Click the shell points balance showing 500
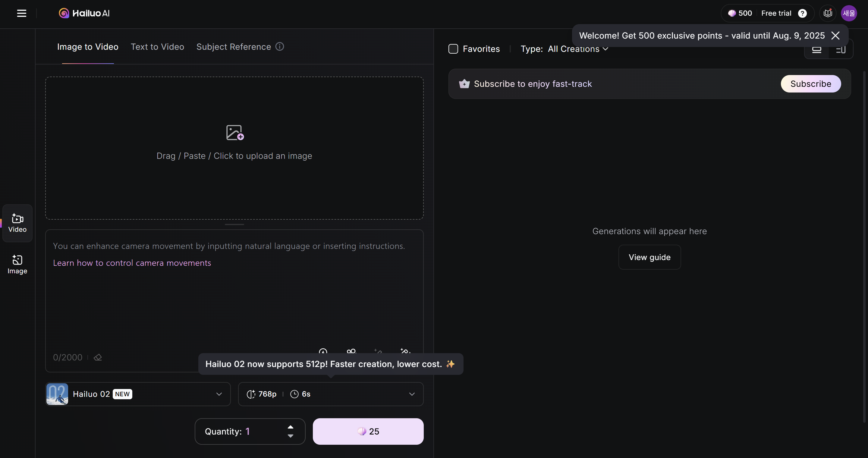Viewport: 868px width, 458px height. pos(740,14)
